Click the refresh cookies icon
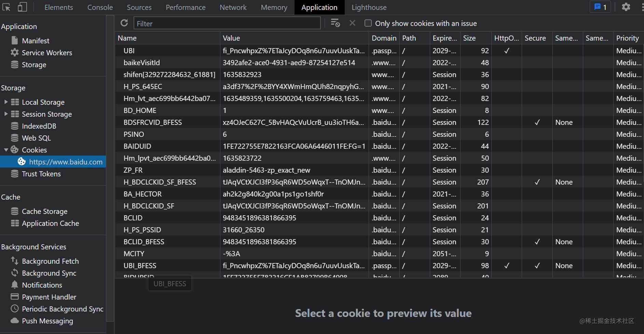Screen dimensions: 644x334 pyautogui.click(x=124, y=23)
